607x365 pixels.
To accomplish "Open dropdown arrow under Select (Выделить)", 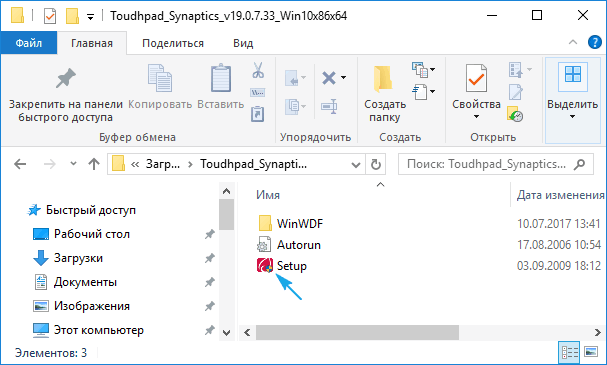I will tap(573, 117).
